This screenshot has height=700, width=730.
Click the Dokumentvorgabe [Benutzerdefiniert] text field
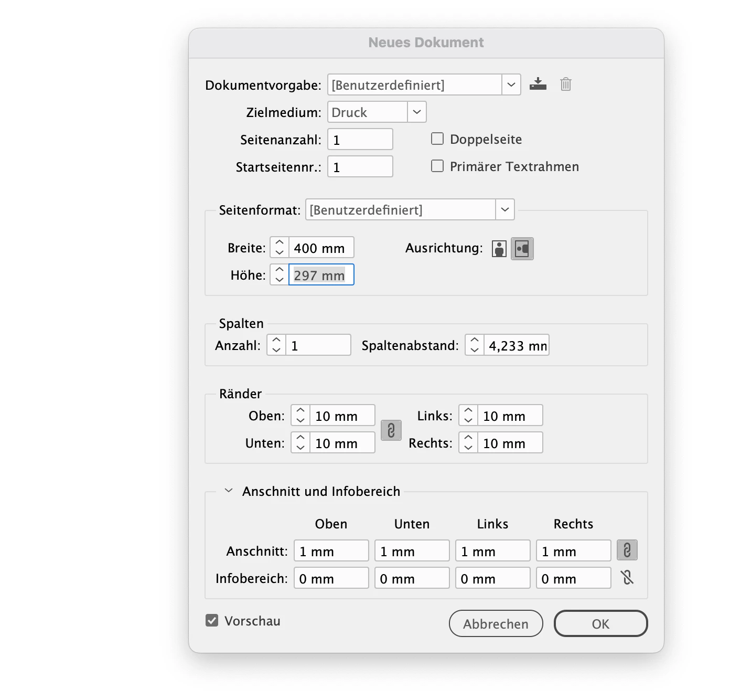point(415,84)
